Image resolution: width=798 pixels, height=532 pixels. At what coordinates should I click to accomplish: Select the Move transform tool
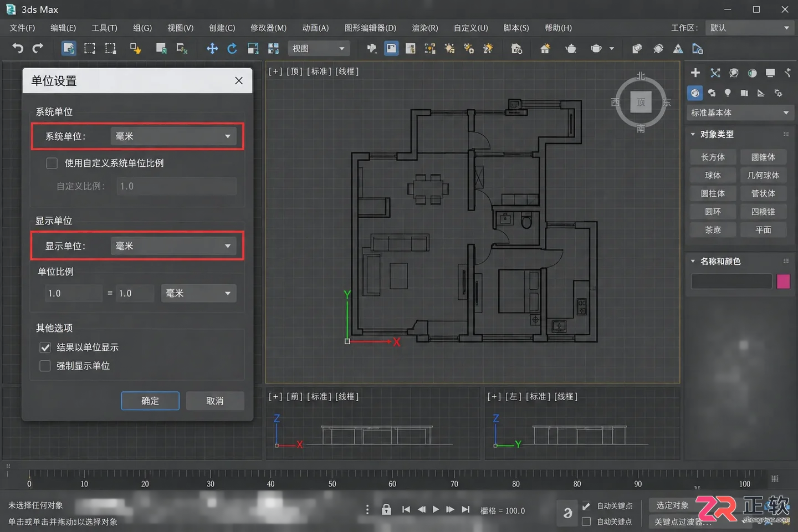pos(212,49)
